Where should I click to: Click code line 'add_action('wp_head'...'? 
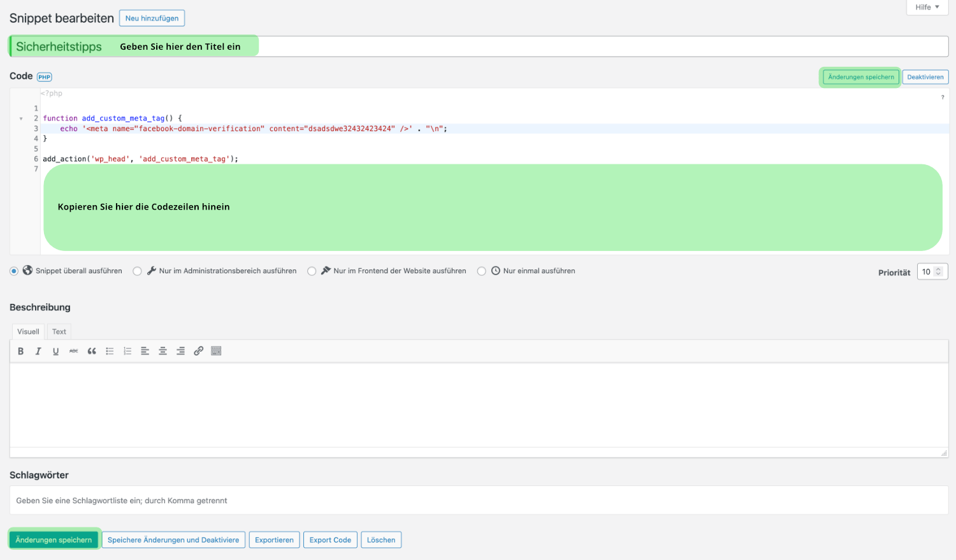[140, 159]
